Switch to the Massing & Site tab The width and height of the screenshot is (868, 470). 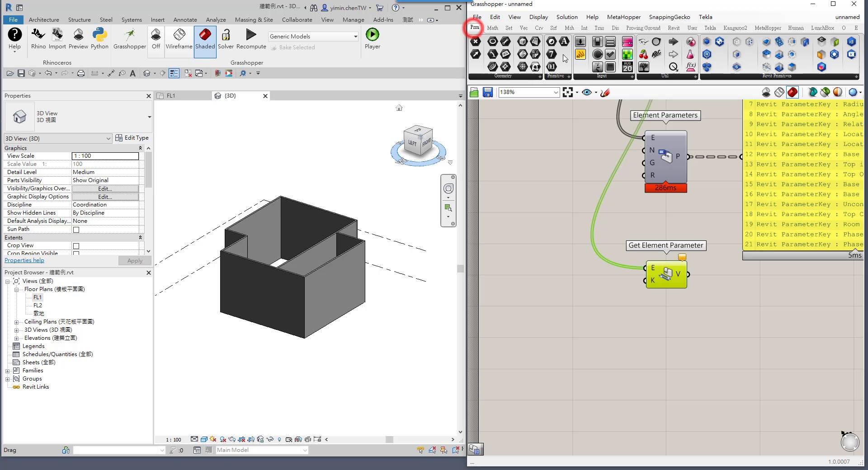(x=254, y=20)
